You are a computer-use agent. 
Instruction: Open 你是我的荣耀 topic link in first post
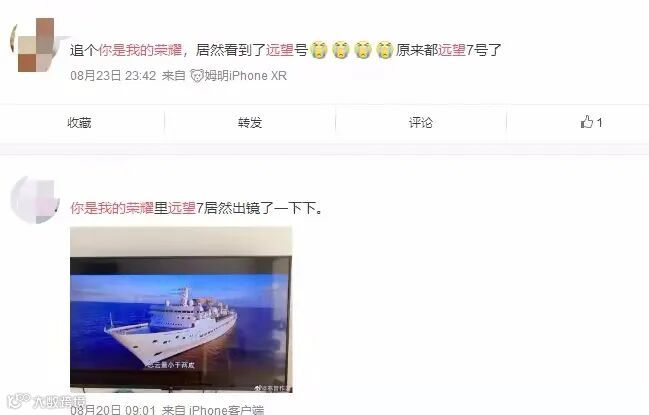click(140, 50)
